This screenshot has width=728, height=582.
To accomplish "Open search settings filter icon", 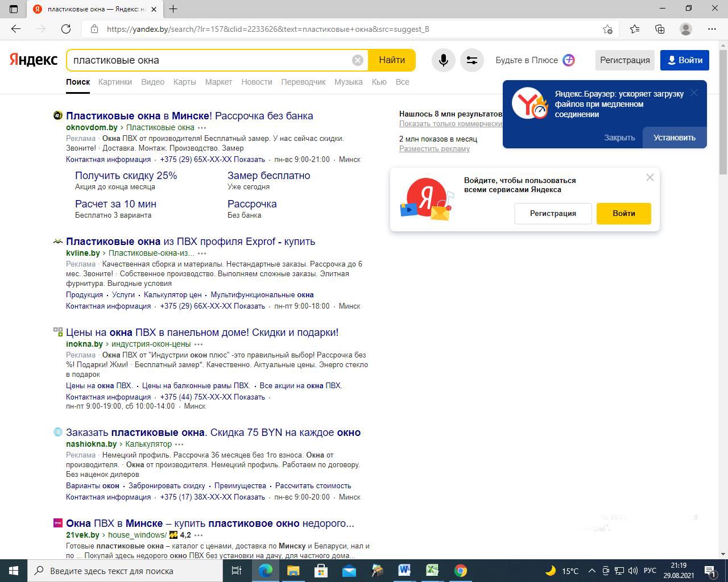I will tap(471, 60).
